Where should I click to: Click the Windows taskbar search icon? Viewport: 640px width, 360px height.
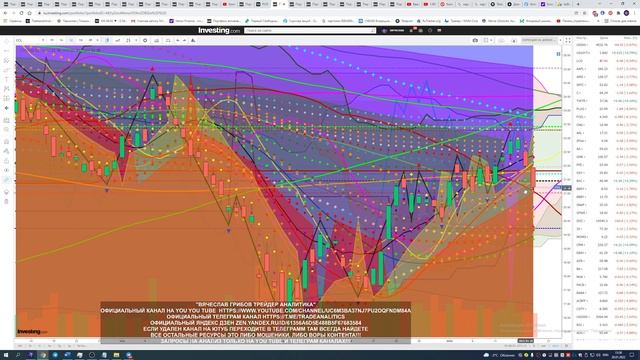18,355
